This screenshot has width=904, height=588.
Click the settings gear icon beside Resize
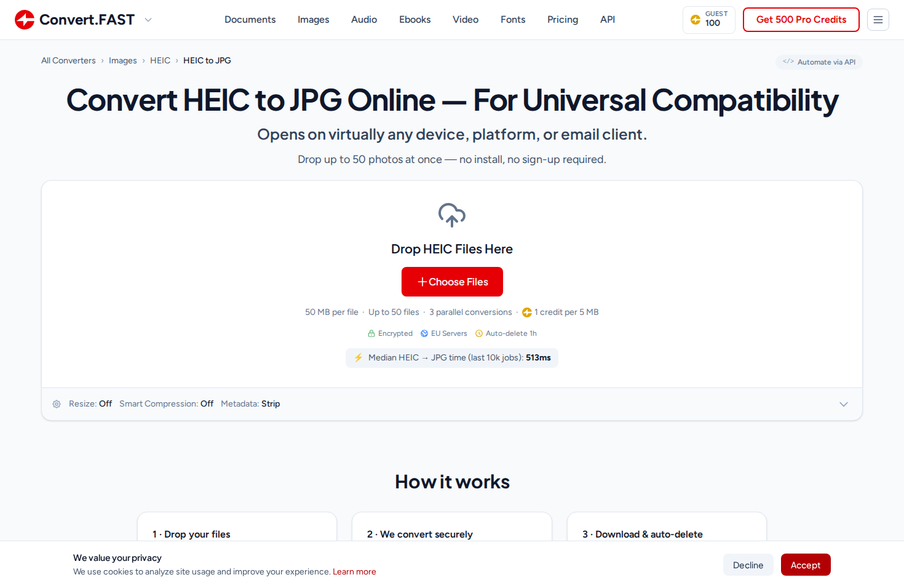[57, 404]
